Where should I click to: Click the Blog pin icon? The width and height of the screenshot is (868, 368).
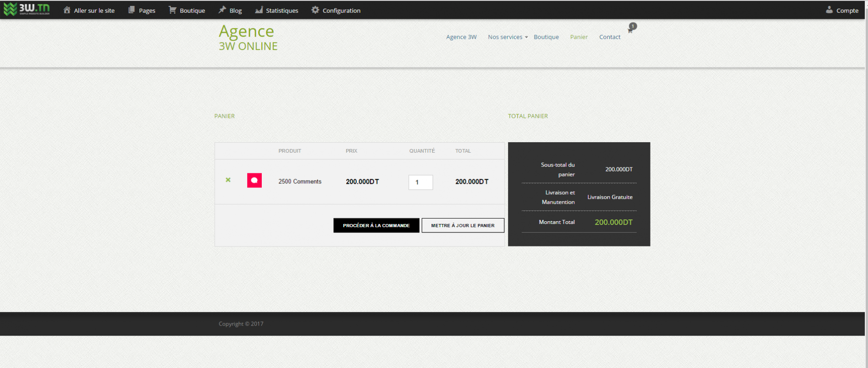pyautogui.click(x=222, y=10)
